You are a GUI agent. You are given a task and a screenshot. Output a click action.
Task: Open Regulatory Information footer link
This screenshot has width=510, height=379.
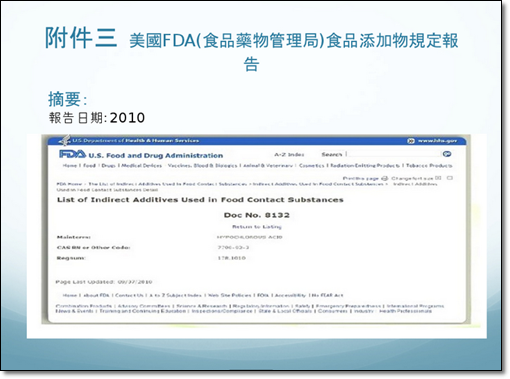261,306
